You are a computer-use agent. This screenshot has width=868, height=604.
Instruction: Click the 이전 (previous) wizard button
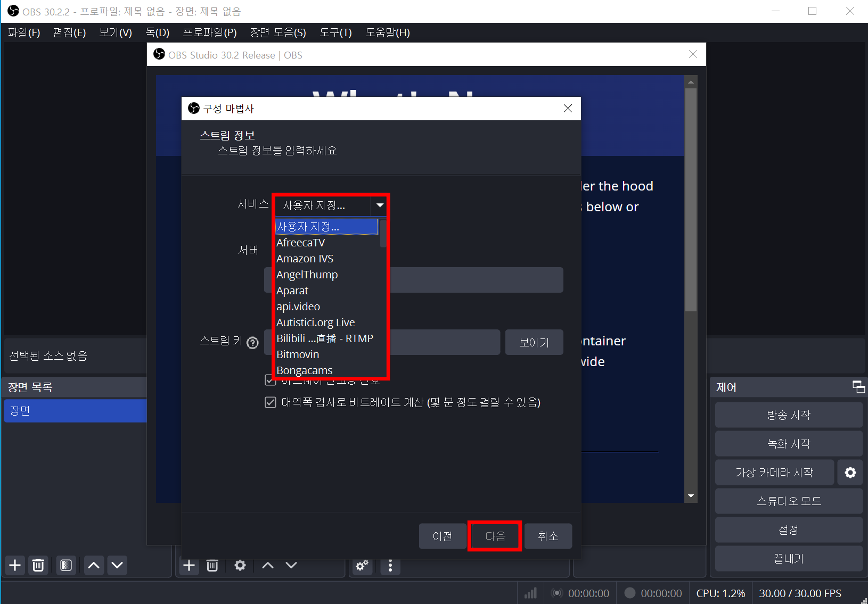pos(443,536)
